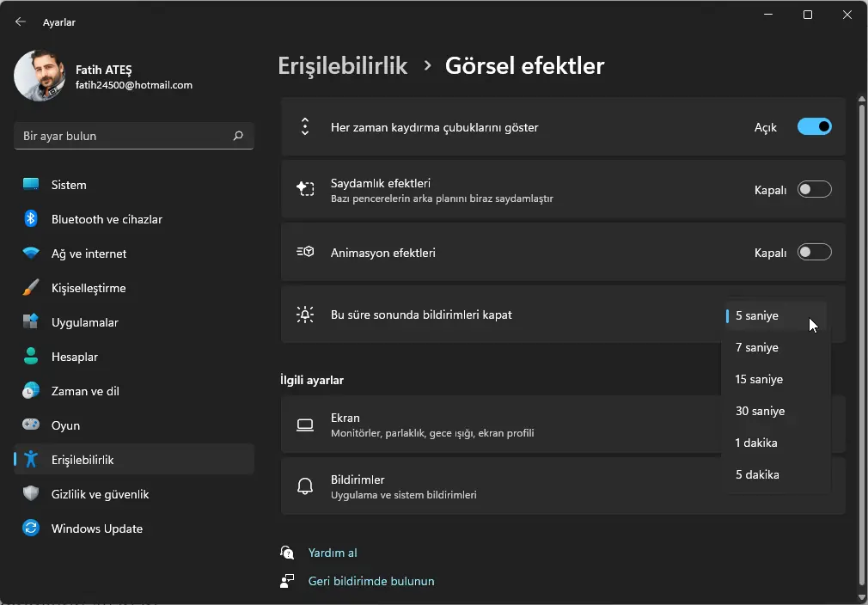Image resolution: width=868 pixels, height=605 pixels.
Task: Pick 5 dakika in the duration list
Action: (757, 474)
